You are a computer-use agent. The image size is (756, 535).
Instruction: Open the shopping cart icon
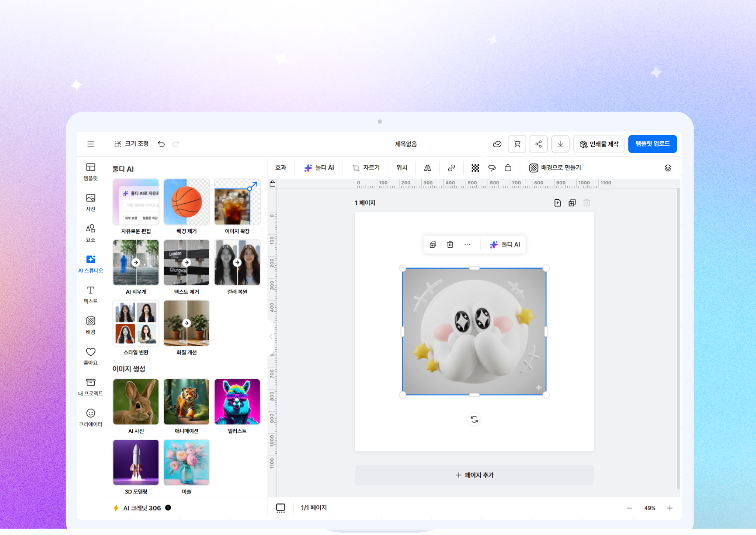[x=517, y=144]
